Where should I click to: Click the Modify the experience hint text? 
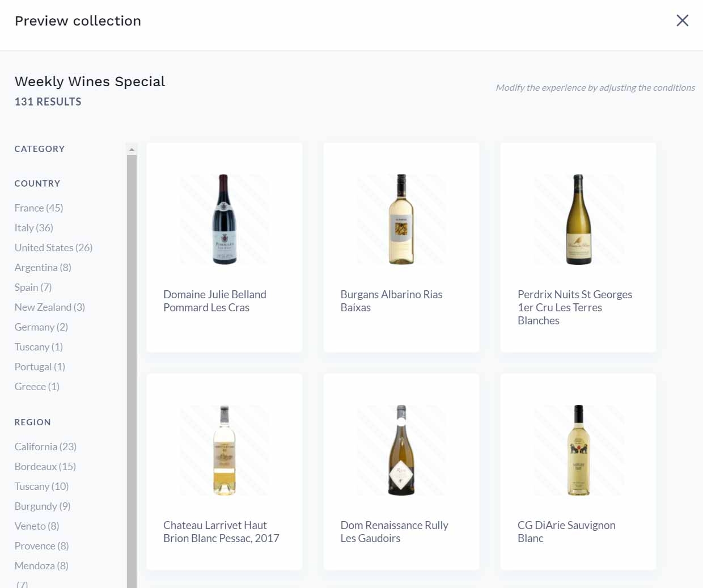(x=595, y=88)
